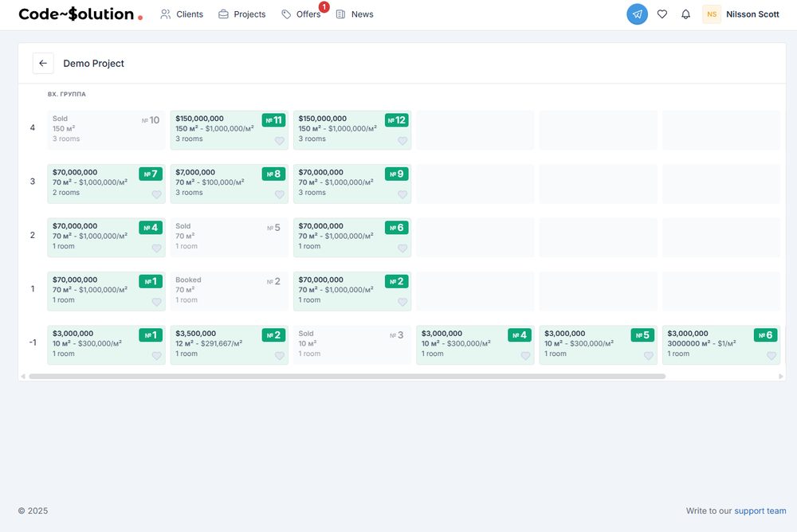Image resolution: width=797 pixels, height=532 pixels.
Task: Favorite floor -1 unit №1 heart
Action: [x=156, y=356]
